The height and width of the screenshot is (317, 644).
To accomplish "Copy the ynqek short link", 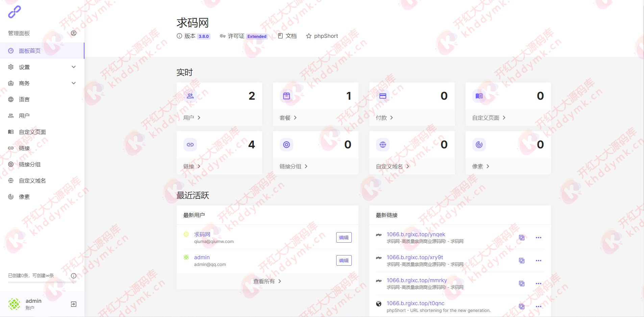I will 522,238.
